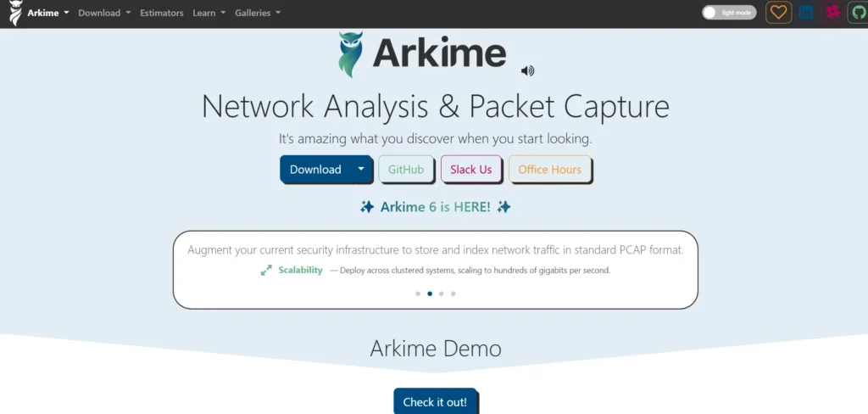Open the GitHub hero button

tap(406, 169)
